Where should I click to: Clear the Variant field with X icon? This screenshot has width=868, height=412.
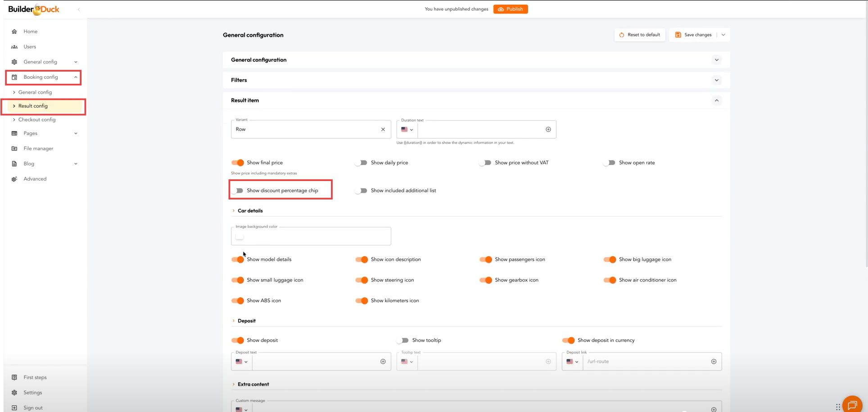[383, 129]
